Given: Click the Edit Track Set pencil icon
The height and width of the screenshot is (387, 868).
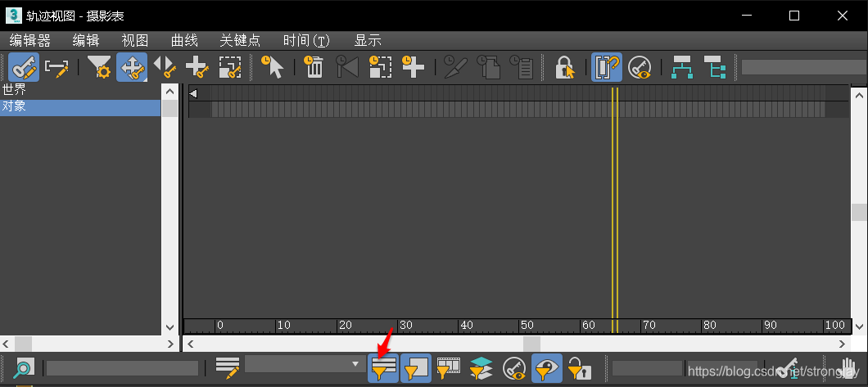Looking at the screenshot, I should tap(228, 368).
